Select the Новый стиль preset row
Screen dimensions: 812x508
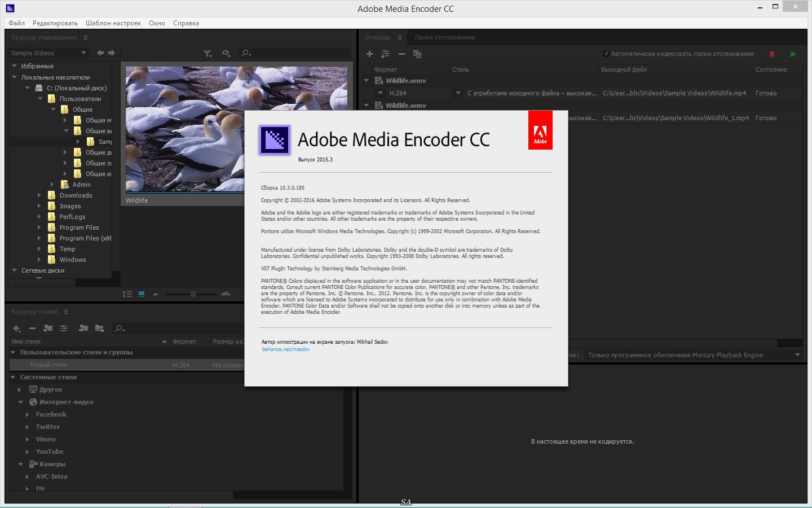[x=127, y=365]
